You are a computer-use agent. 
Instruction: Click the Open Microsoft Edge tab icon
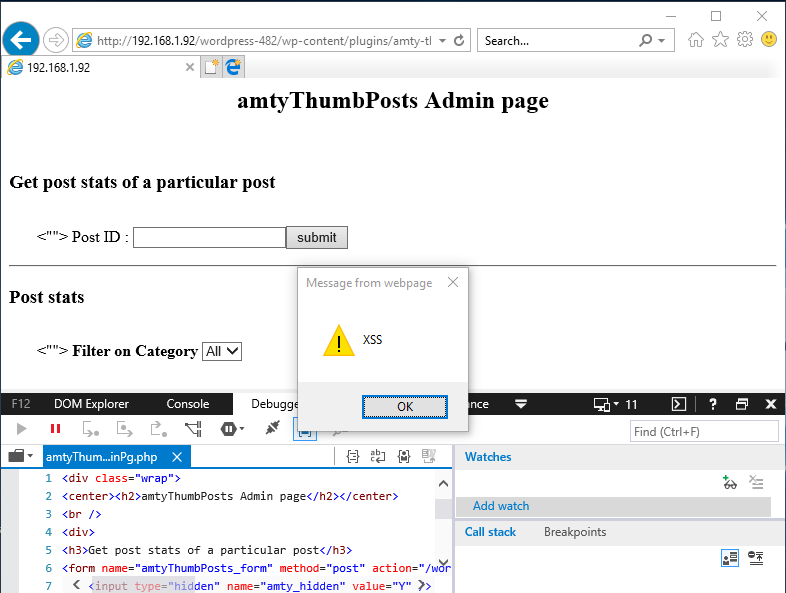pos(233,67)
